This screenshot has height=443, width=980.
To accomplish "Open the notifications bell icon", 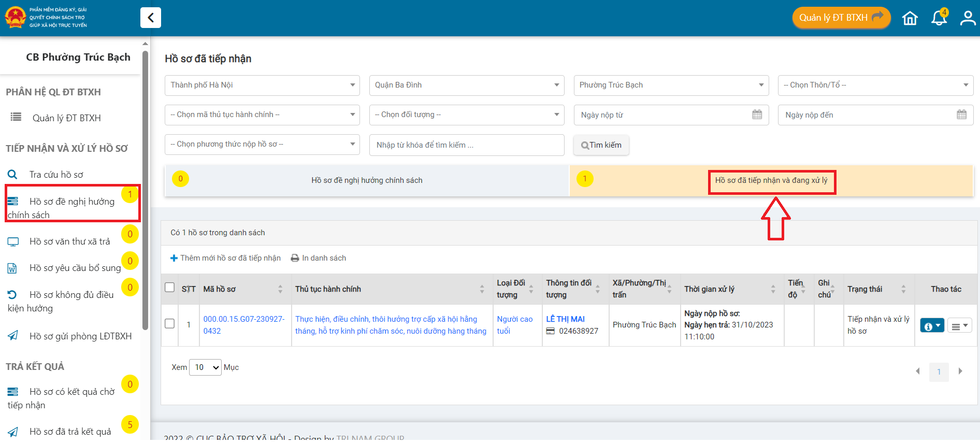I will (939, 18).
